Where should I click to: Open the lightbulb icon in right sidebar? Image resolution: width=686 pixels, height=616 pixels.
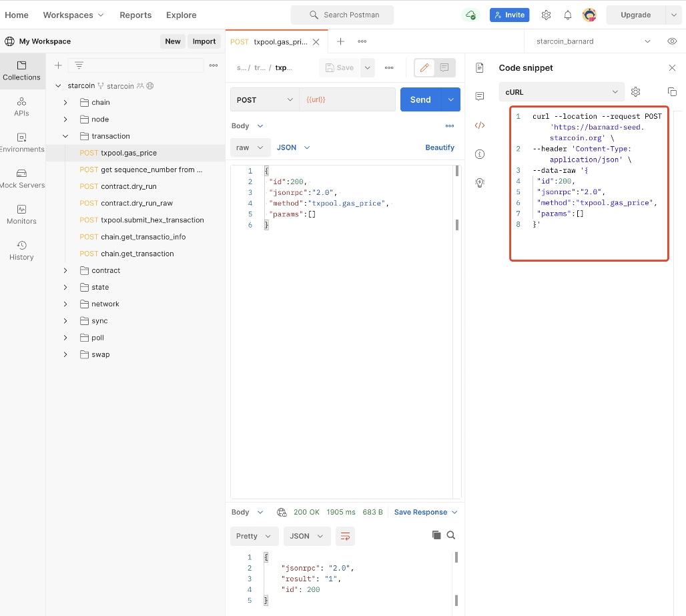[480, 182]
